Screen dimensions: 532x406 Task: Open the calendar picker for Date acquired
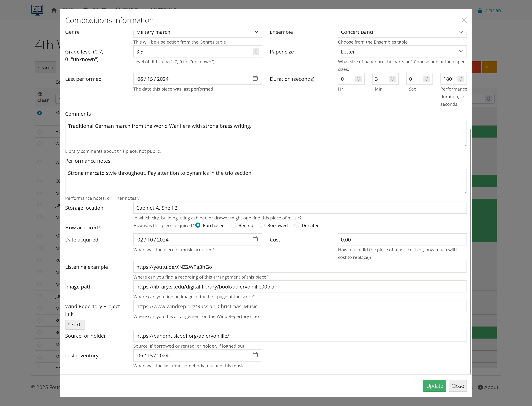tap(256, 239)
